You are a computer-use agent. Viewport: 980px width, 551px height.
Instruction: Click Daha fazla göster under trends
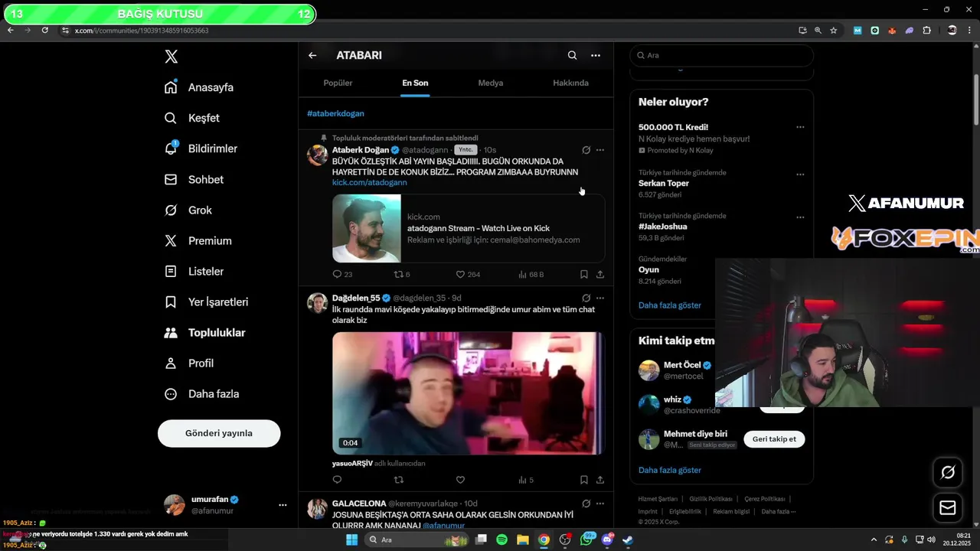[x=670, y=305]
